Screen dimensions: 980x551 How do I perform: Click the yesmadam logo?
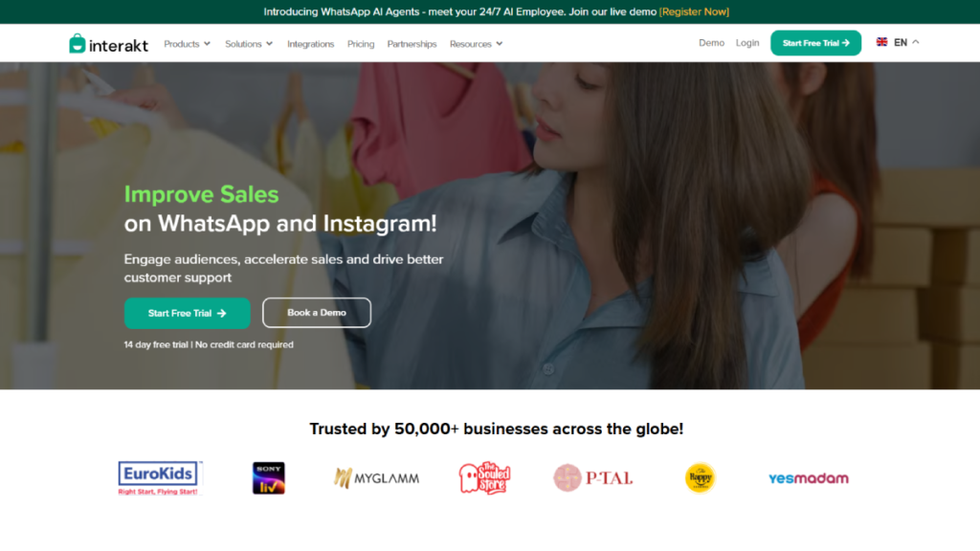click(x=808, y=478)
